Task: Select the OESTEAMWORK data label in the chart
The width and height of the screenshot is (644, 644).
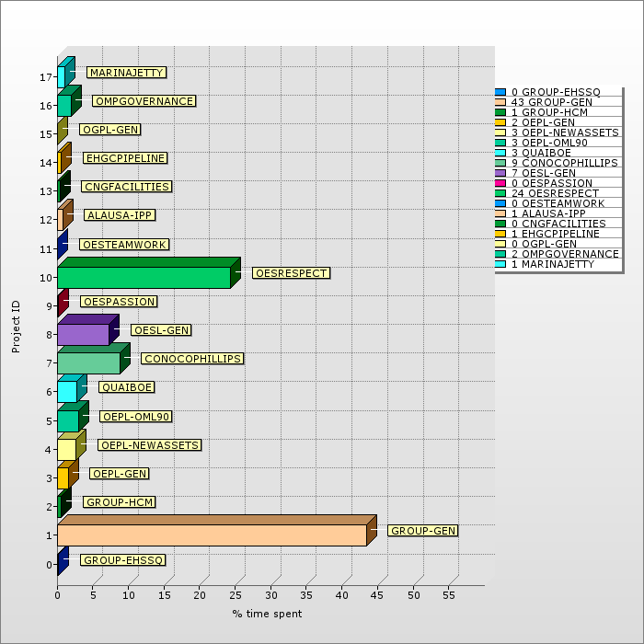Action: coord(124,245)
